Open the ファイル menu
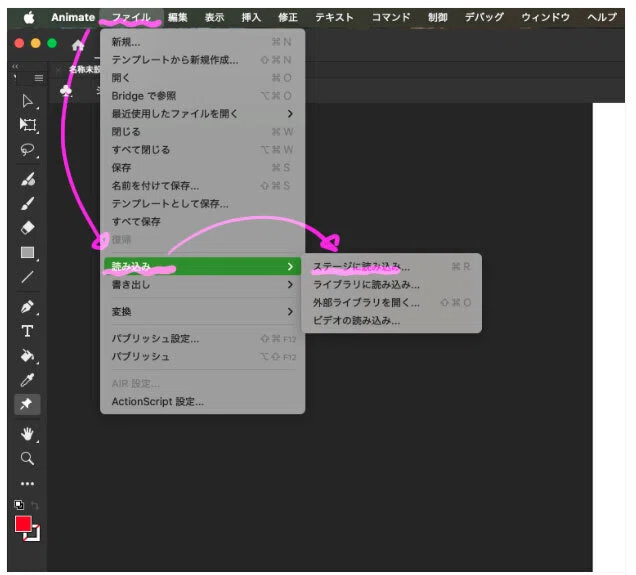Image resolution: width=636 pixels, height=575 pixels. [131, 17]
